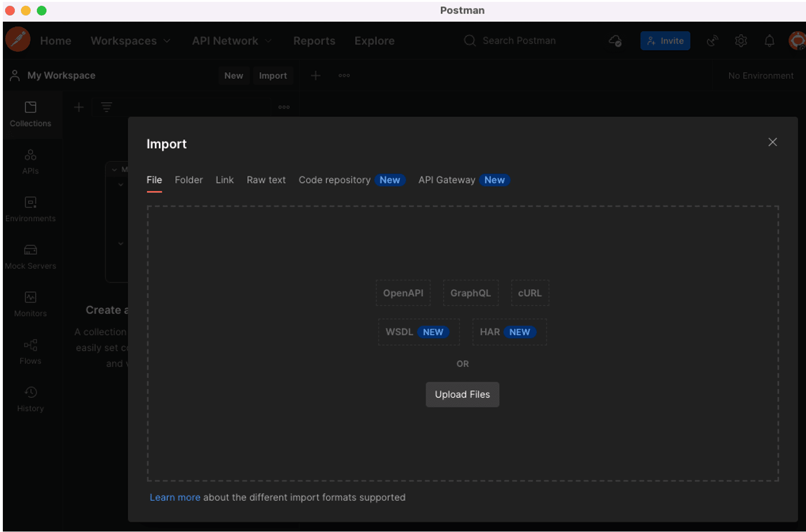This screenshot has height=532, width=806.
Task: Select the Link tab
Action: coord(225,180)
